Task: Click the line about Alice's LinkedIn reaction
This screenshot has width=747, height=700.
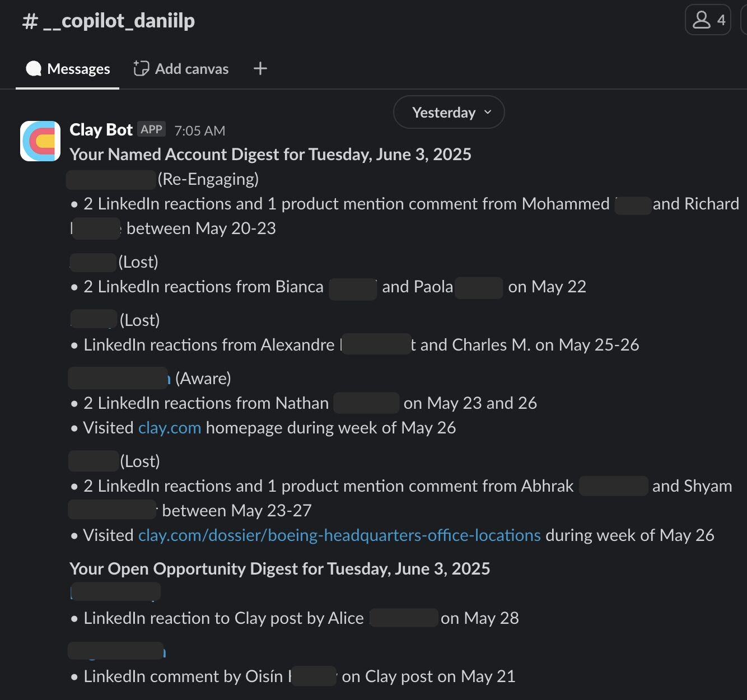Action: (295, 618)
